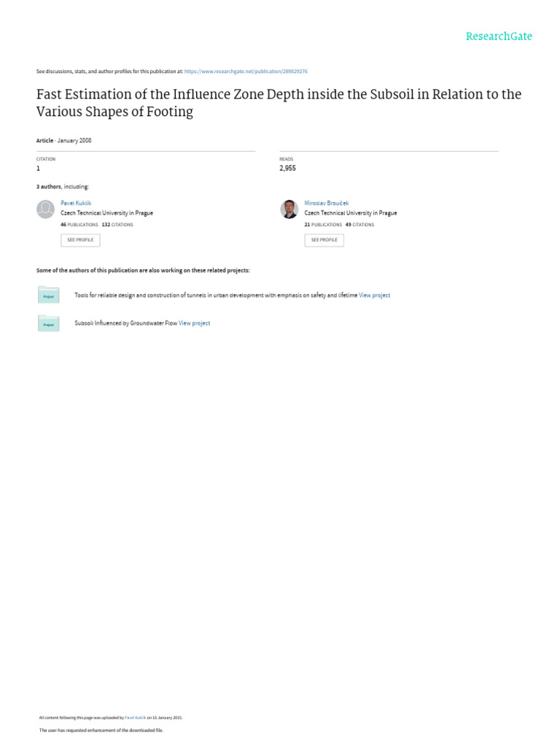
Task: Follow View project link for the tunnels project
Action: [x=375, y=295]
